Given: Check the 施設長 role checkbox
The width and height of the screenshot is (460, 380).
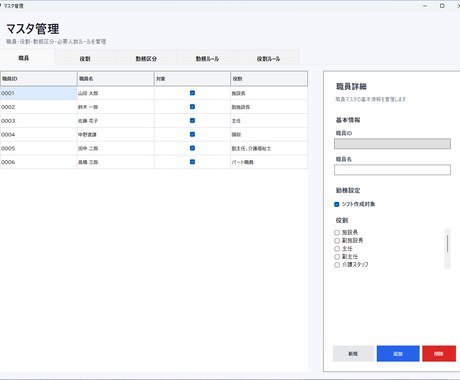Looking at the screenshot, I should [337, 233].
